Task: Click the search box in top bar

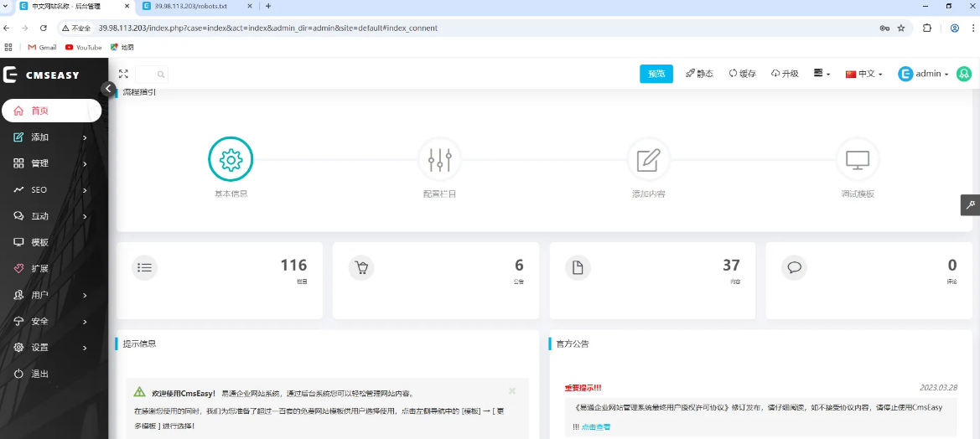Action: point(152,74)
